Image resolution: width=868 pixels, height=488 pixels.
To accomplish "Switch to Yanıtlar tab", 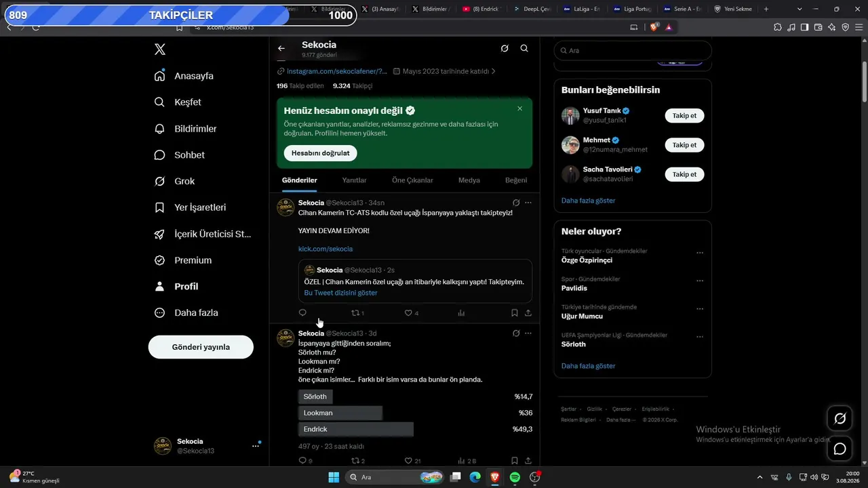I will (x=355, y=180).
